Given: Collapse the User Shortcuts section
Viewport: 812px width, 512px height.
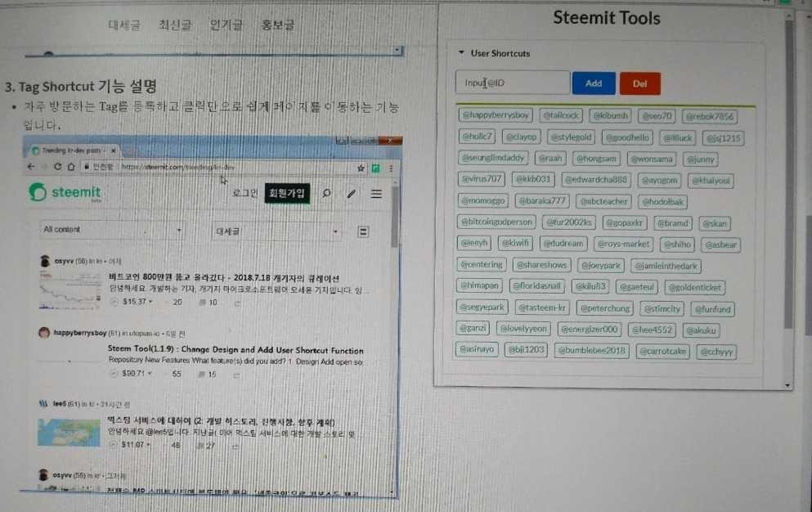Looking at the screenshot, I should pos(461,53).
